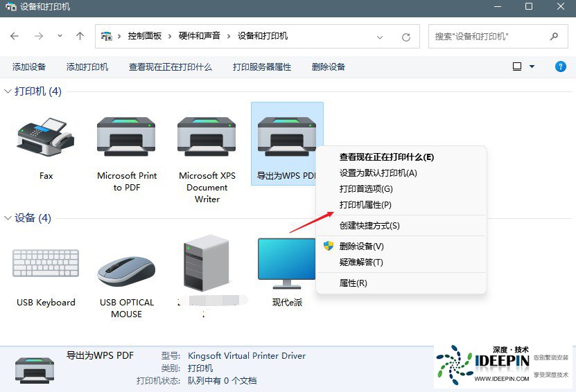Choose 设置为默认打印机(A) in context menu
This screenshot has width=576, height=392.
pyautogui.click(x=401, y=173)
